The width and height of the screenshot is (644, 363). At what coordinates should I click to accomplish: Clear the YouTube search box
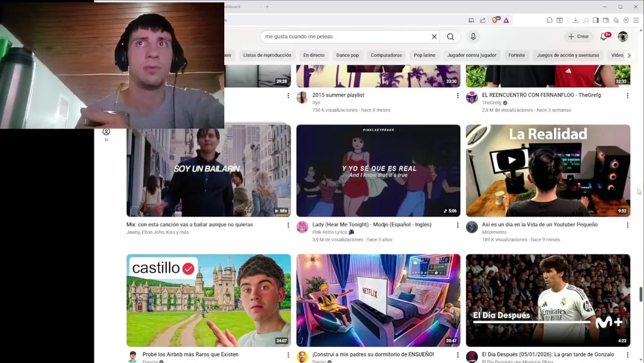434,36
